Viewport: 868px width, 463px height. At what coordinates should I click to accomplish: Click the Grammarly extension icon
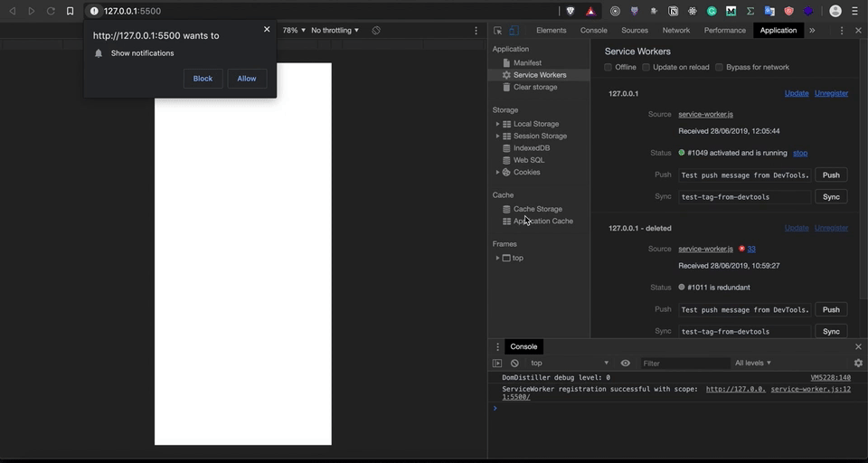pyautogui.click(x=712, y=11)
